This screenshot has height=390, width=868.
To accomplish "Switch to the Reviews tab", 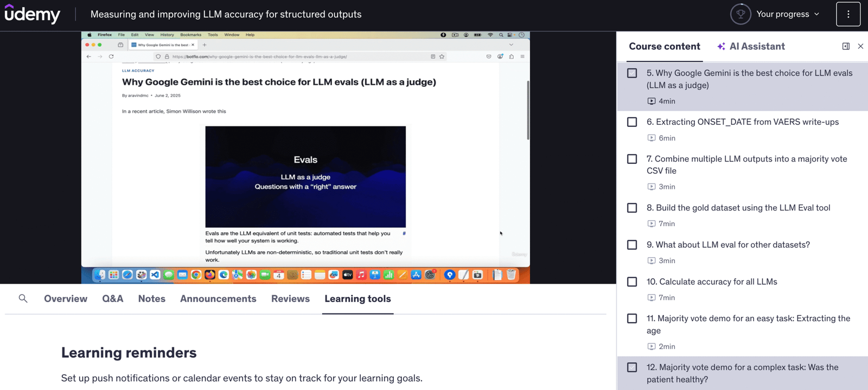I will pos(290,298).
